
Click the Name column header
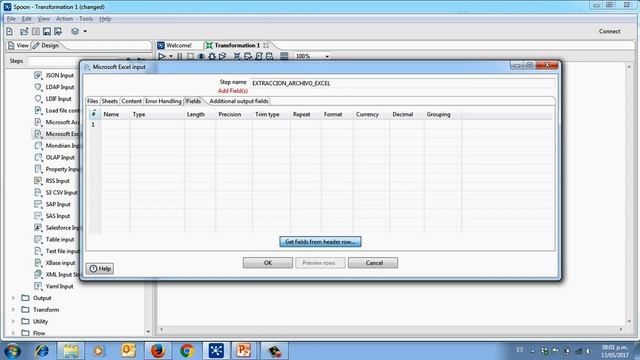coord(115,115)
